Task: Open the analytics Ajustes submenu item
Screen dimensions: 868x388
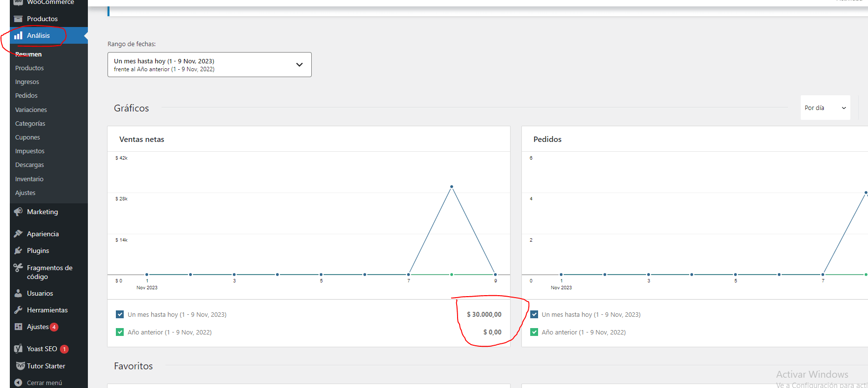Action: [x=26, y=193]
